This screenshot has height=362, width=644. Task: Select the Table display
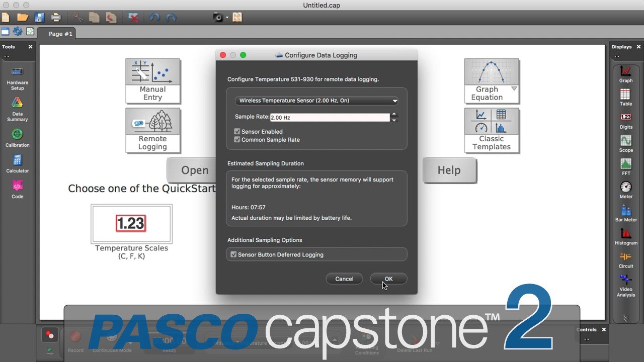(x=626, y=98)
